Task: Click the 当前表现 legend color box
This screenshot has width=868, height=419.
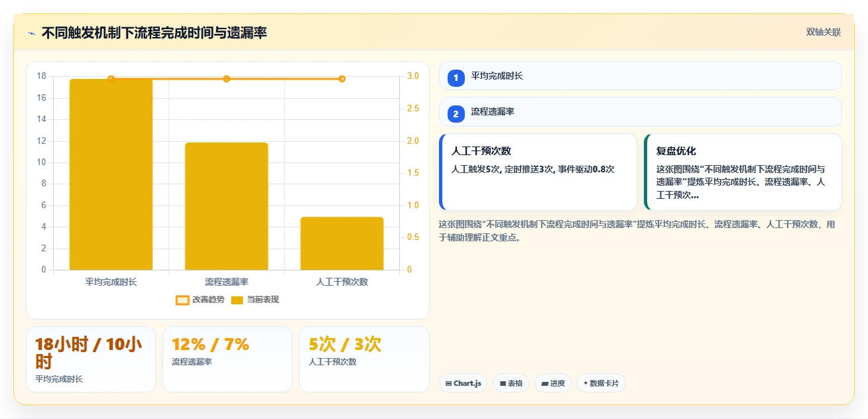Action: pos(237,300)
